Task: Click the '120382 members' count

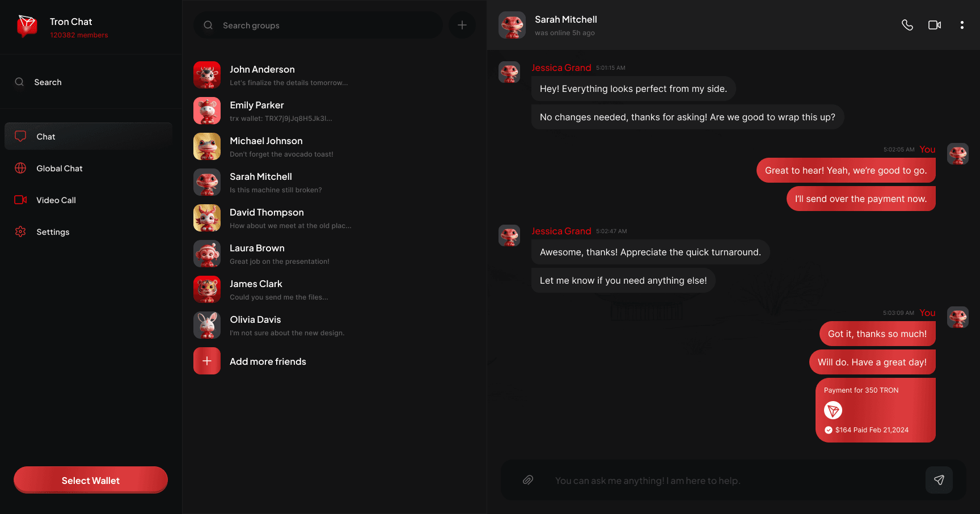Action: pyautogui.click(x=79, y=35)
